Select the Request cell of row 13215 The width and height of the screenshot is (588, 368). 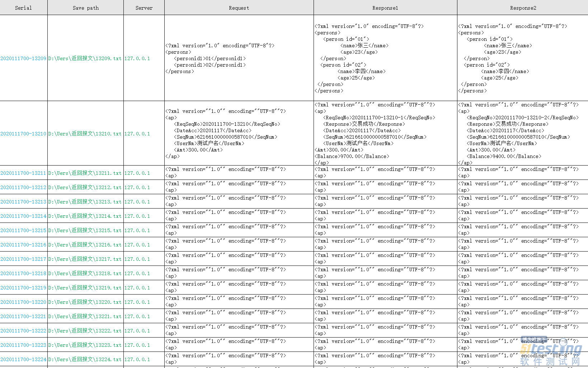pyautogui.click(x=239, y=230)
